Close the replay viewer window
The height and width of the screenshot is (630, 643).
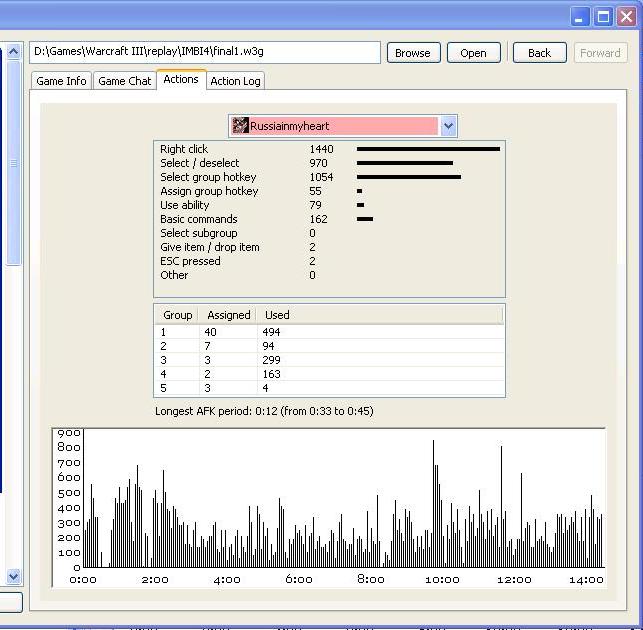coord(627,17)
